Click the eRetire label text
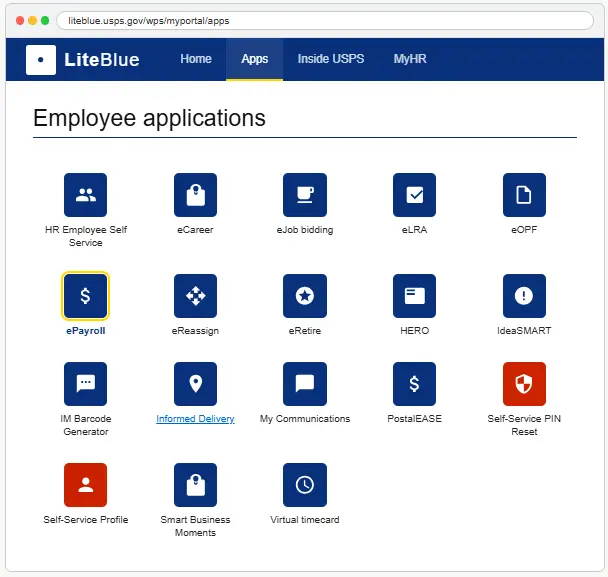Image resolution: width=608 pixels, height=577 pixels. point(305,331)
